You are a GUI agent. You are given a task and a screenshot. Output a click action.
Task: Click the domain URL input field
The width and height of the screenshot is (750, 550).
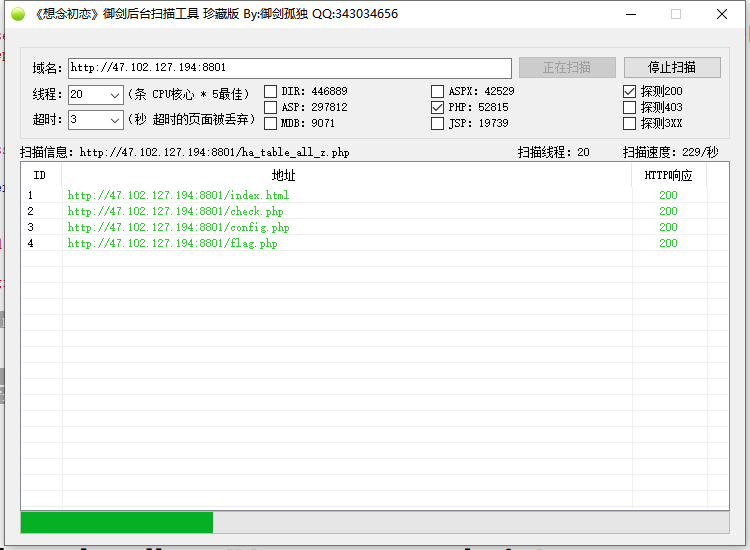click(290, 68)
